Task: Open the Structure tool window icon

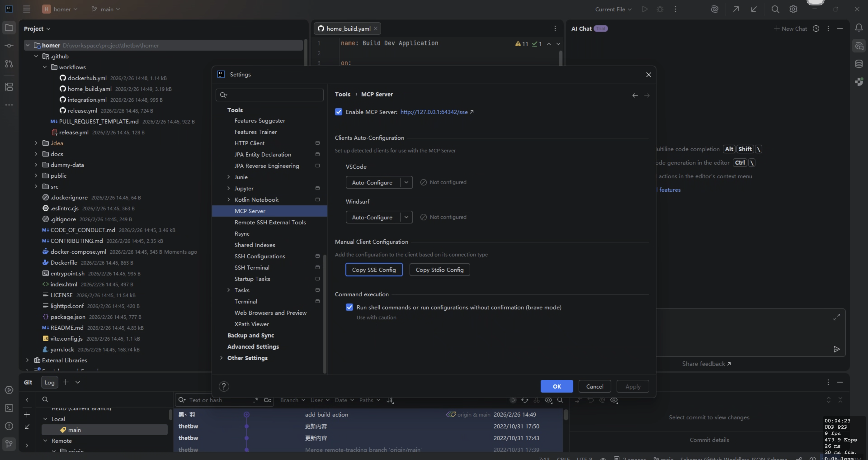Action: tap(9, 87)
